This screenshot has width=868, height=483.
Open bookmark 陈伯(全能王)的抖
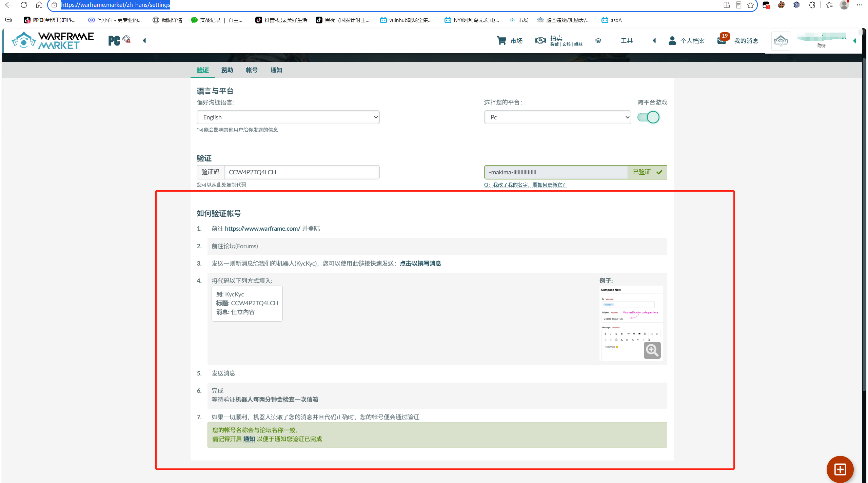[x=50, y=20]
